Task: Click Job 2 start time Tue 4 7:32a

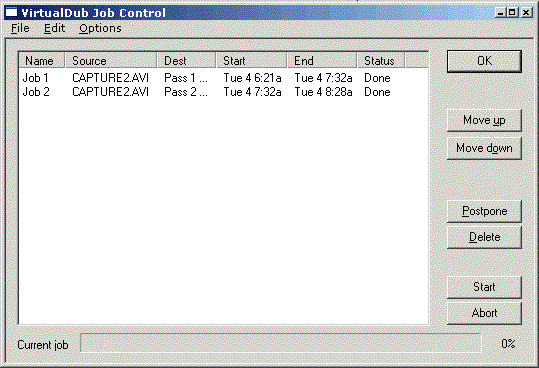Action: pyautogui.click(x=252, y=92)
